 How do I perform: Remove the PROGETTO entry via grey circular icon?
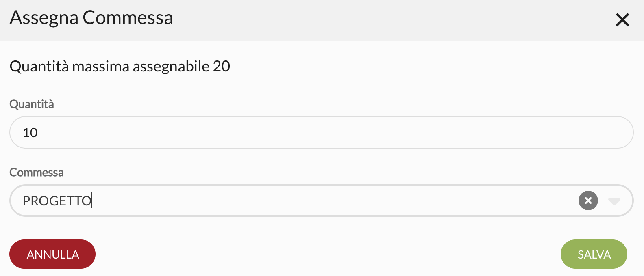[588, 201]
